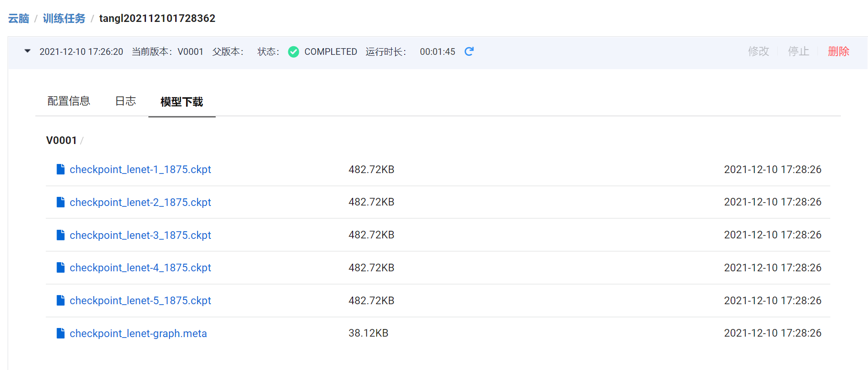This screenshot has height=370, width=868.
Task: Switch to the 配置信息 tab
Action: coord(69,101)
